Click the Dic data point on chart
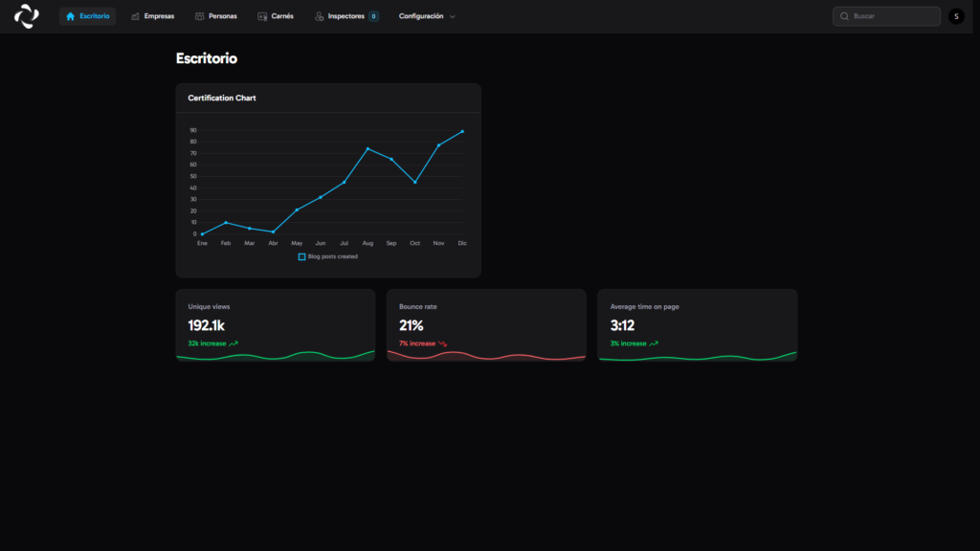This screenshot has width=980, height=551. pos(462,131)
